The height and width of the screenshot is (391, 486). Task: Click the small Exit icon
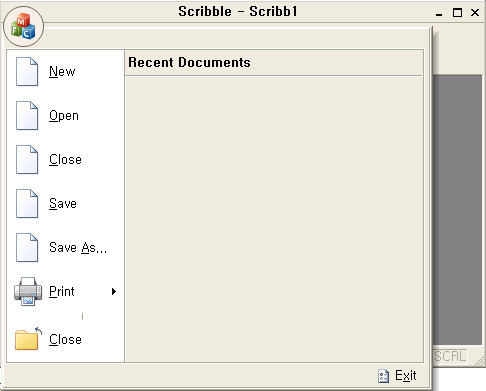pyautogui.click(x=383, y=376)
